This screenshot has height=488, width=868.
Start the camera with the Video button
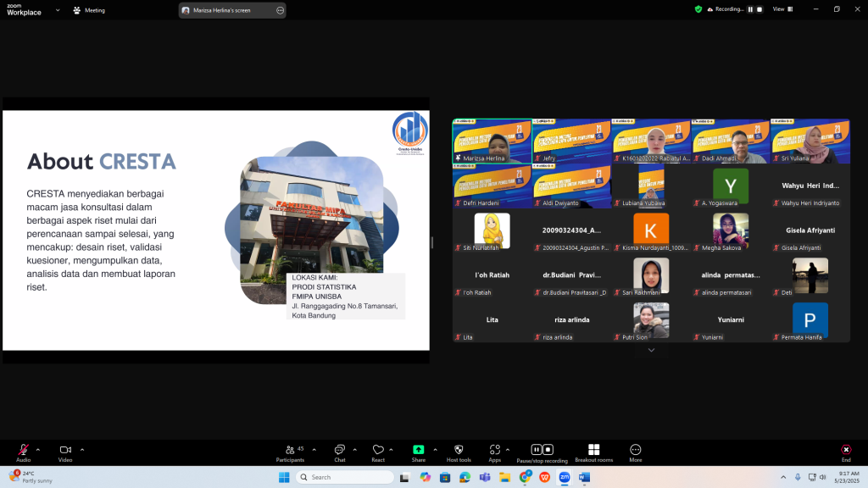pos(65,452)
